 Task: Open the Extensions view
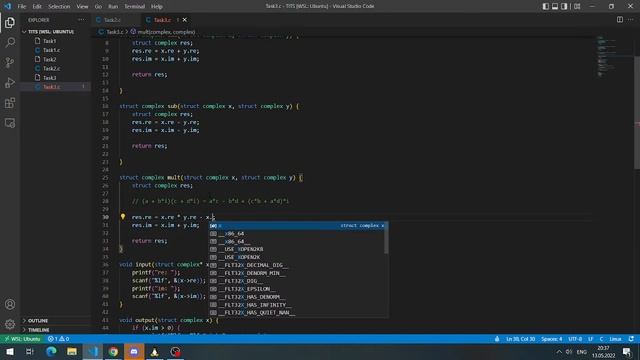[x=10, y=103]
